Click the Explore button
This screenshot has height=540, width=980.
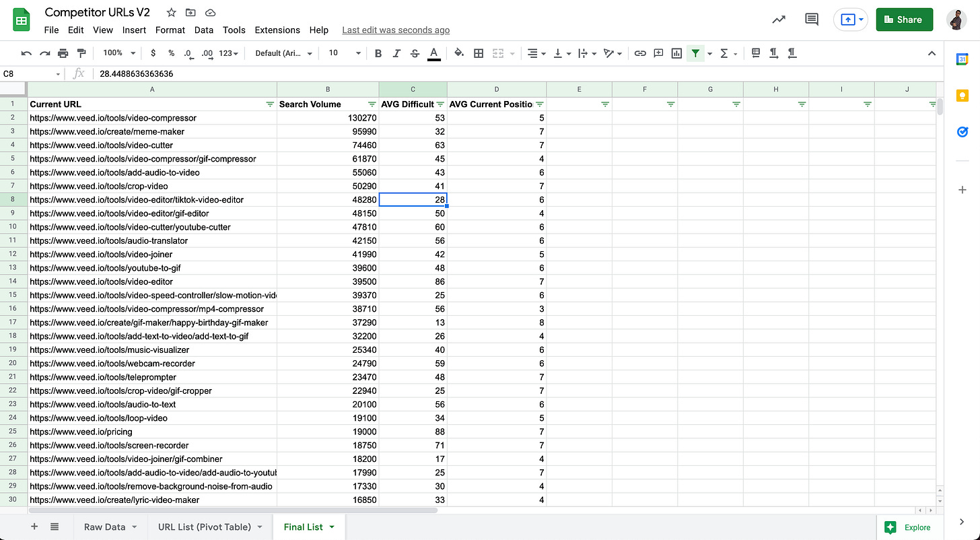tap(908, 527)
